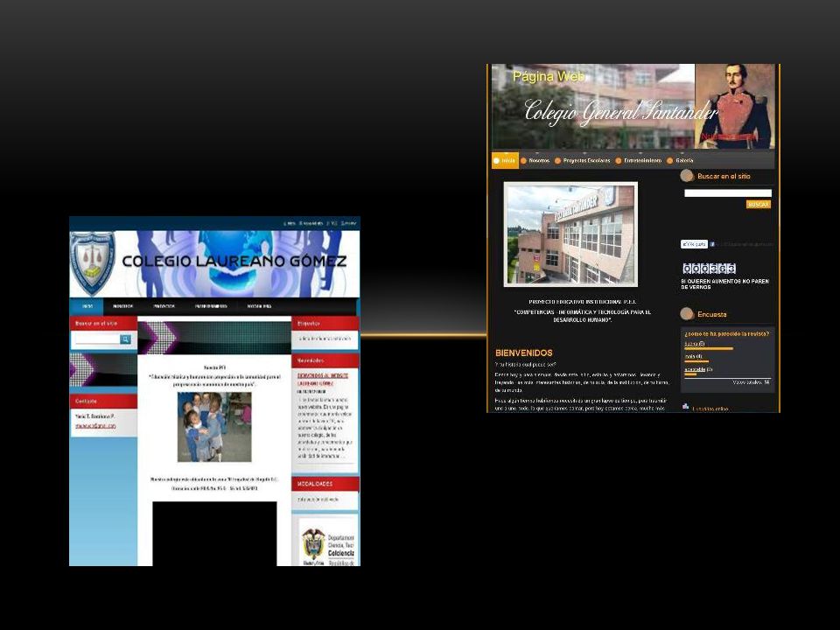Screen dimensions: 840x630
Task: Click the orange 'malo' poll result bar
Action: [696, 361]
